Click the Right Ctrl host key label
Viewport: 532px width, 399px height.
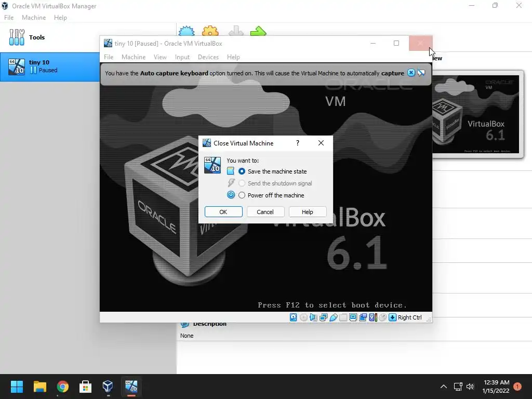tap(410, 317)
